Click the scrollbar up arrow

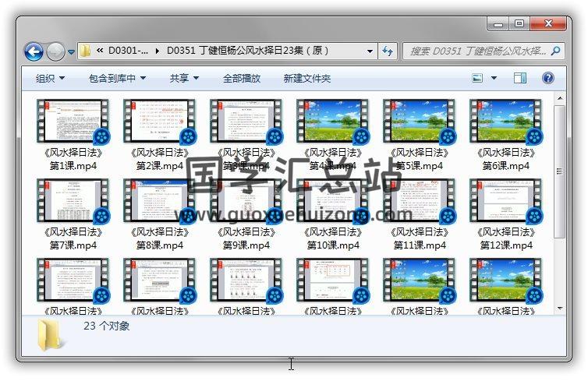click(x=559, y=98)
